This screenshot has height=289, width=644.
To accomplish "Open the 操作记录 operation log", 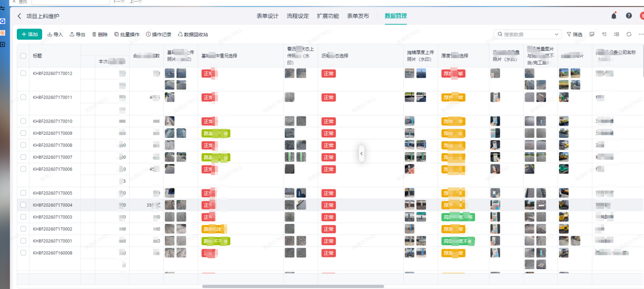I will (x=158, y=35).
